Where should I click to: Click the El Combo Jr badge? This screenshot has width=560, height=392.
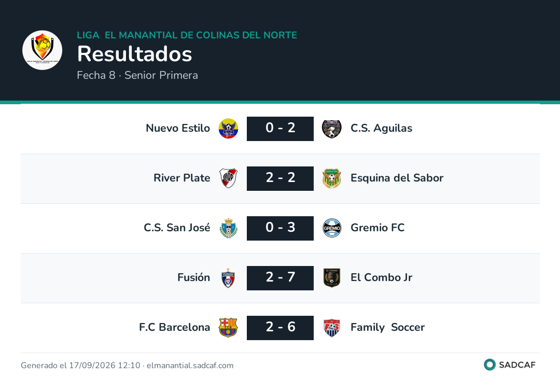(332, 278)
